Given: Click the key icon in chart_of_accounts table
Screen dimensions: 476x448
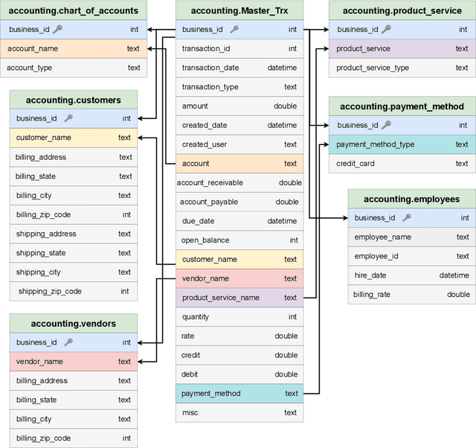Looking at the screenshot, I should [58, 29].
